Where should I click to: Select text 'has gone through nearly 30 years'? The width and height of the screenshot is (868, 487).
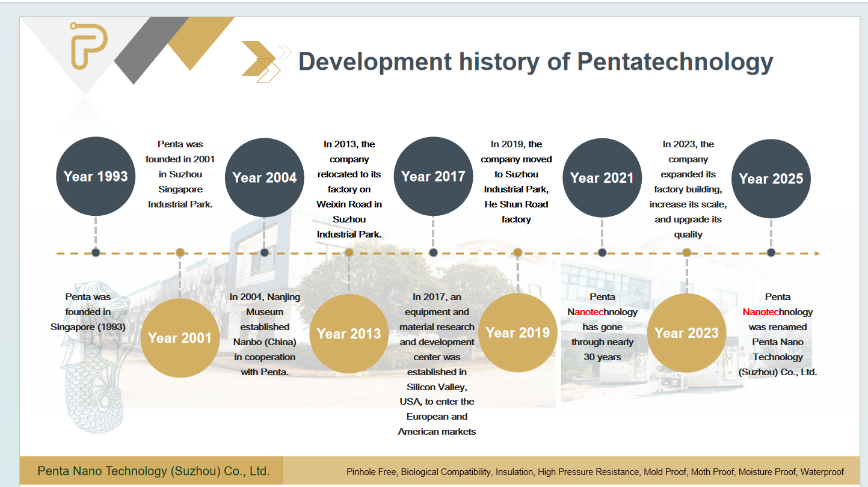[x=603, y=342]
